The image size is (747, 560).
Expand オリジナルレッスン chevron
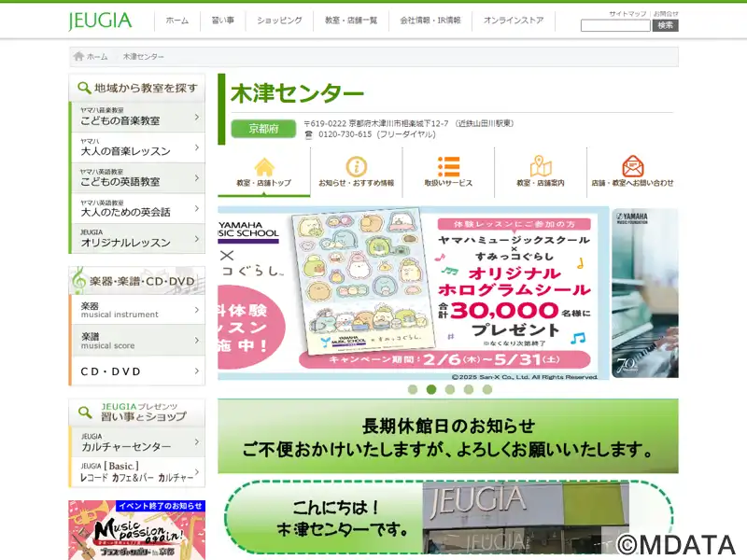click(x=197, y=239)
